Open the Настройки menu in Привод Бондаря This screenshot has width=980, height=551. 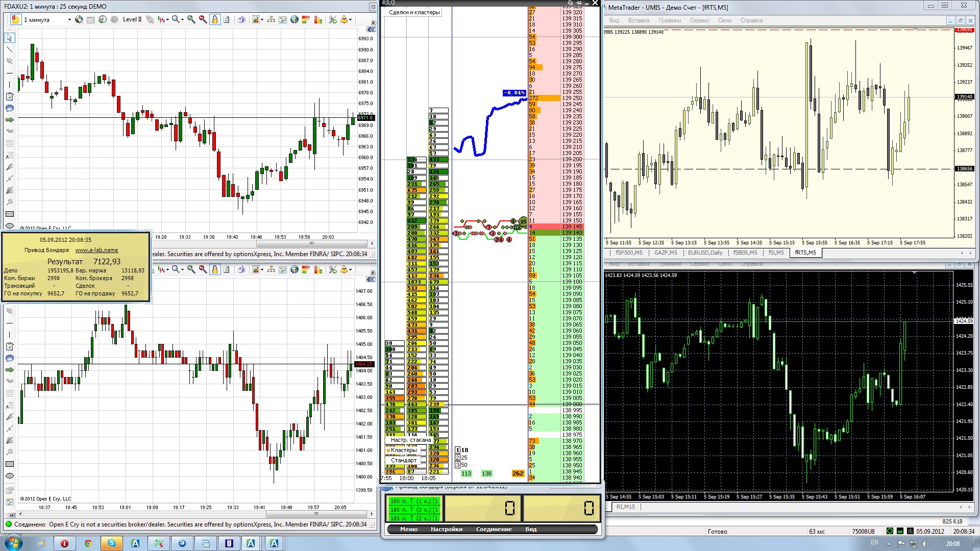coord(446,529)
